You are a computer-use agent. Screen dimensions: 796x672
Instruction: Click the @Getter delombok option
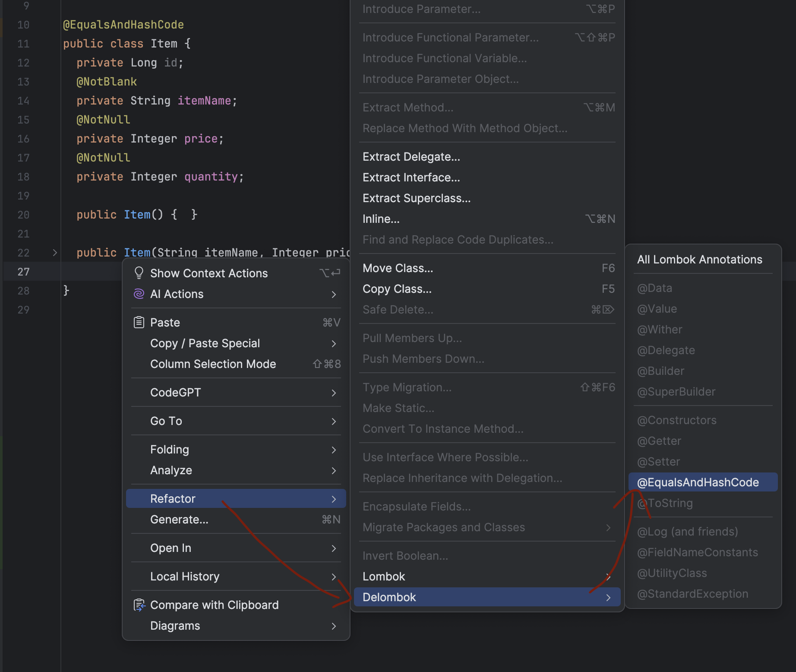[x=703, y=441]
